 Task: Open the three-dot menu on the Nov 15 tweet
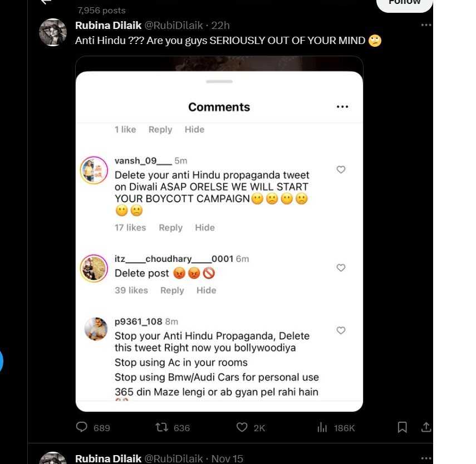pyautogui.click(x=426, y=458)
